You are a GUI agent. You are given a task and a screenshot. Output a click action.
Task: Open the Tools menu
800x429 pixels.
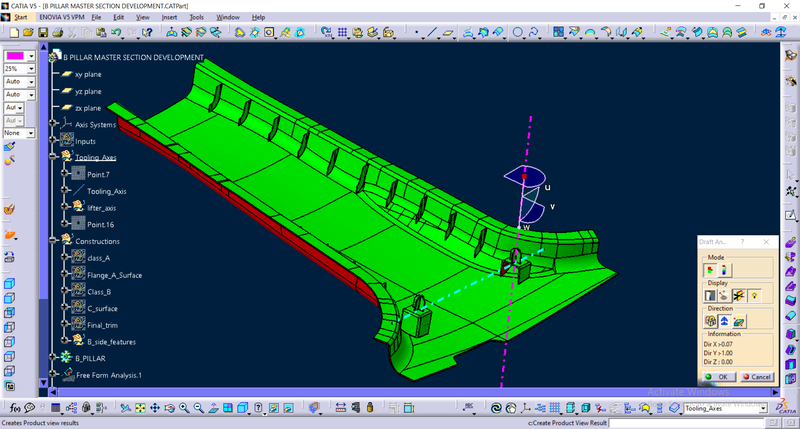196,17
